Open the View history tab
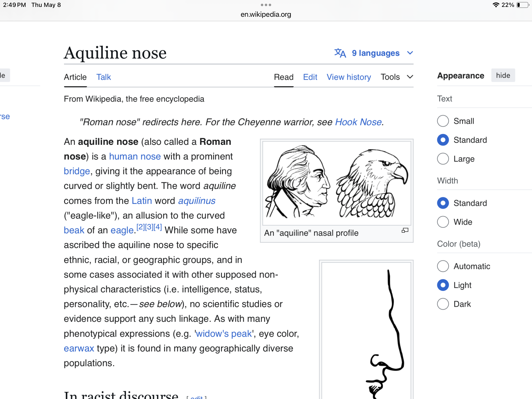The height and width of the screenshot is (399, 532). [349, 77]
